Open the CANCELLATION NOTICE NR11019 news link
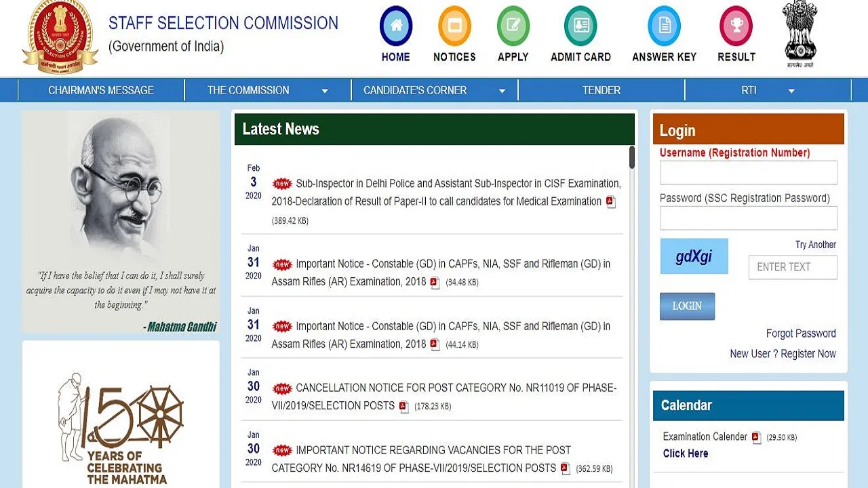The height and width of the screenshot is (488, 868). pyautogui.click(x=444, y=397)
